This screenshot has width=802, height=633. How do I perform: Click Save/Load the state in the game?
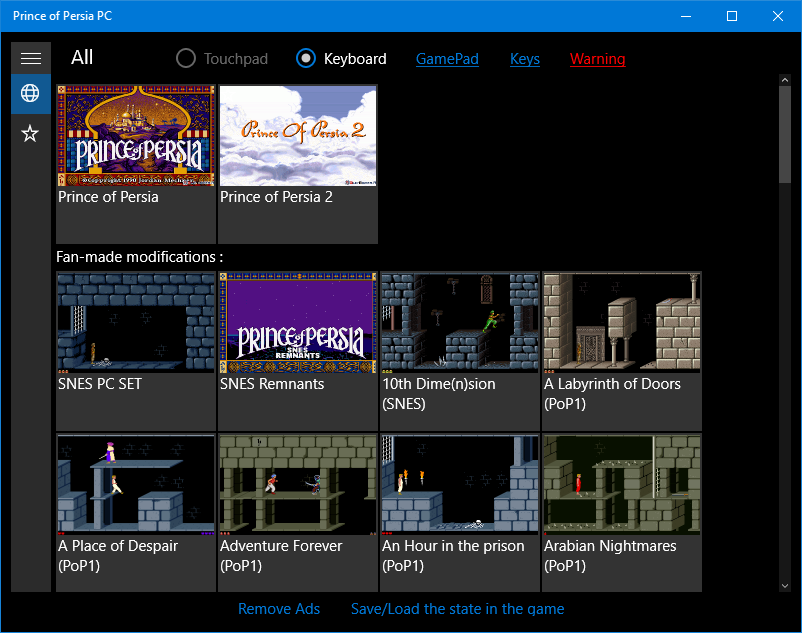click(458, 608)
